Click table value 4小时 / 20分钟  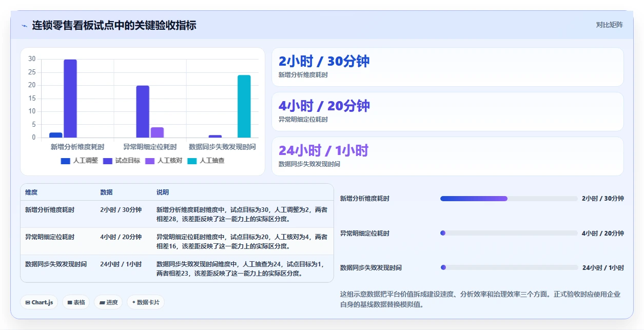coord(121,237)
